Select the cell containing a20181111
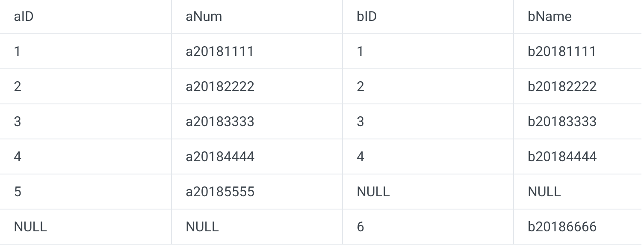644x248 pixels. 220,52
